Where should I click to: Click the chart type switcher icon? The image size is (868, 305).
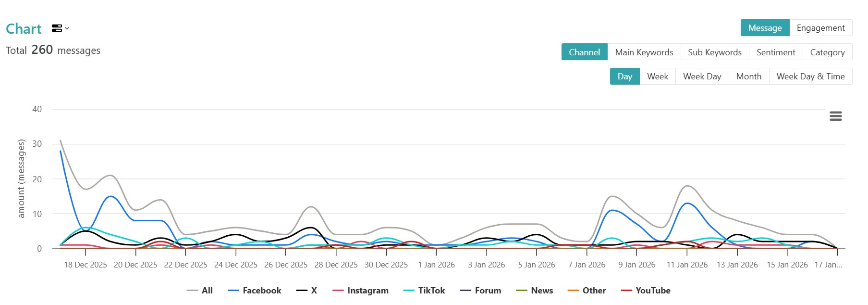click(x=57, y=28)
